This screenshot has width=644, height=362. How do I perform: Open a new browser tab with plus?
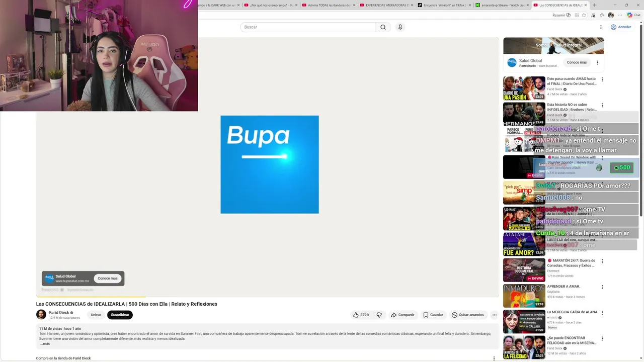click(x=595, y=5)
